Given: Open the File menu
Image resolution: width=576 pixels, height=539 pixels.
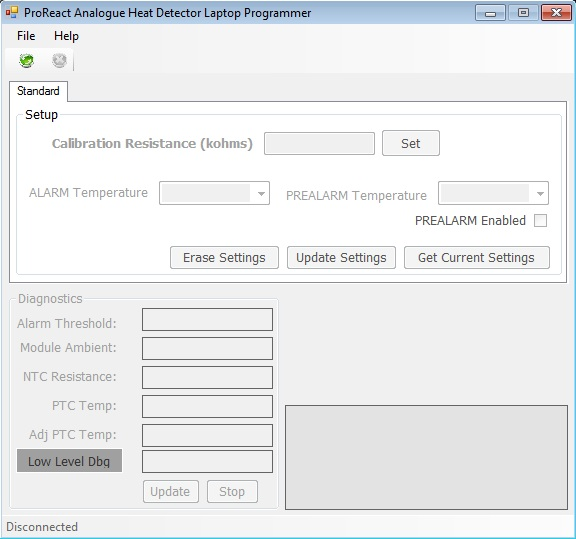Looking at the screenshot, I should pyautogui.click(x=26, y=36).
